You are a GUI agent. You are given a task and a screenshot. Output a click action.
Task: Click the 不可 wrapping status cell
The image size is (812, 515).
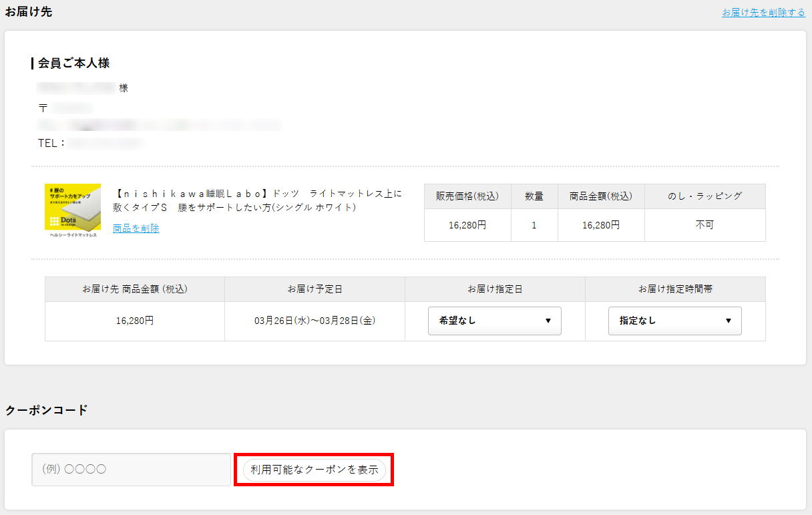(x=704, y=225)
